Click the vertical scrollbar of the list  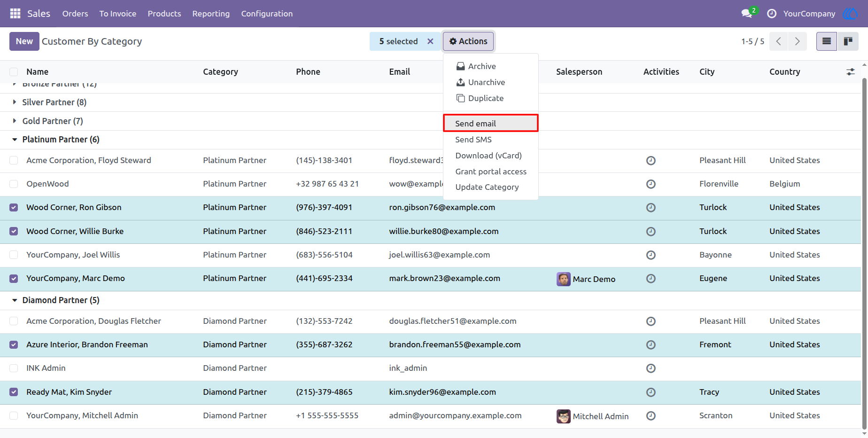(x=864, y=254)
